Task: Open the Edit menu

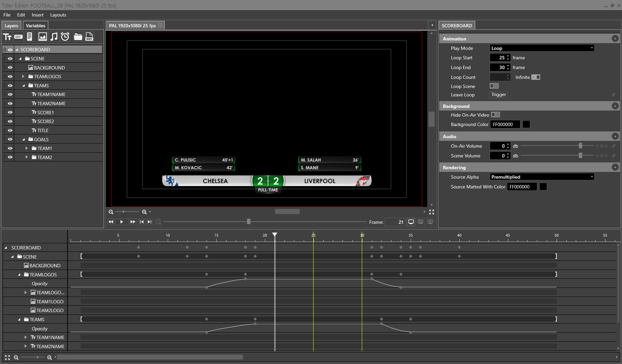Action: 21,15
